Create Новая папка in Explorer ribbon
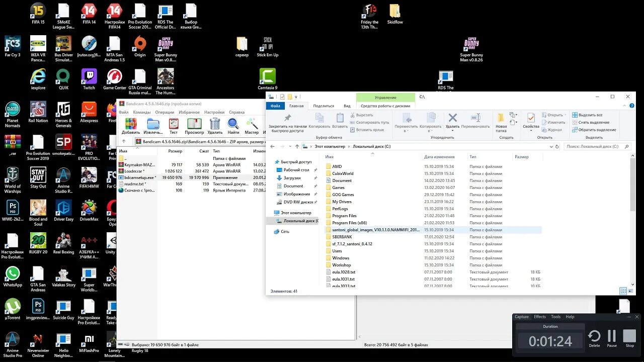 point(501,122)
